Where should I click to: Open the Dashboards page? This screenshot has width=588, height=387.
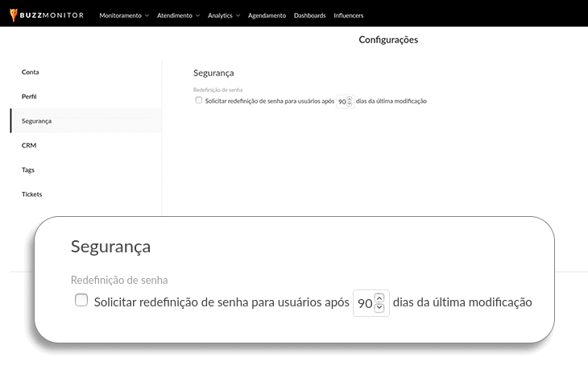310,15
